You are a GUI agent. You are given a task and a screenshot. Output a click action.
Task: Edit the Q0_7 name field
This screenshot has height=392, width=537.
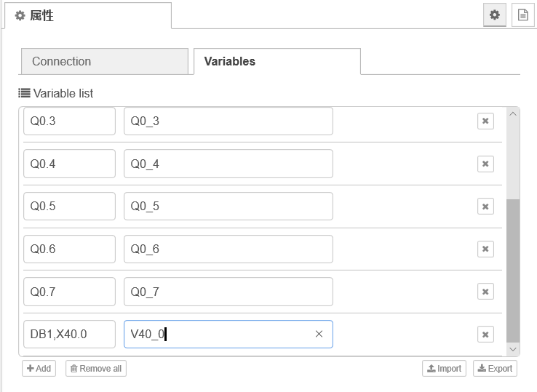(x=228, y=292)
